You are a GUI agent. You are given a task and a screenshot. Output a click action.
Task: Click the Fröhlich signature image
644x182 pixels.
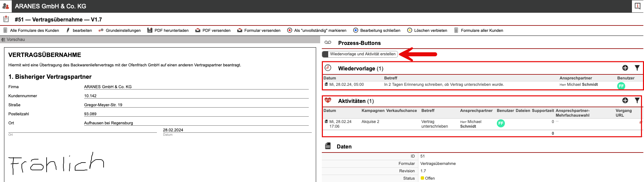(56, 164)
